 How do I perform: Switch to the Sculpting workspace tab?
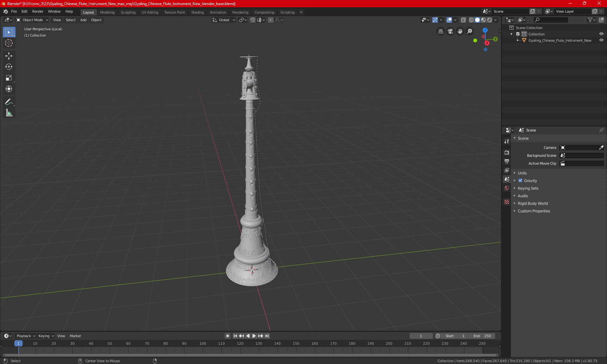(x=128, y=12)
